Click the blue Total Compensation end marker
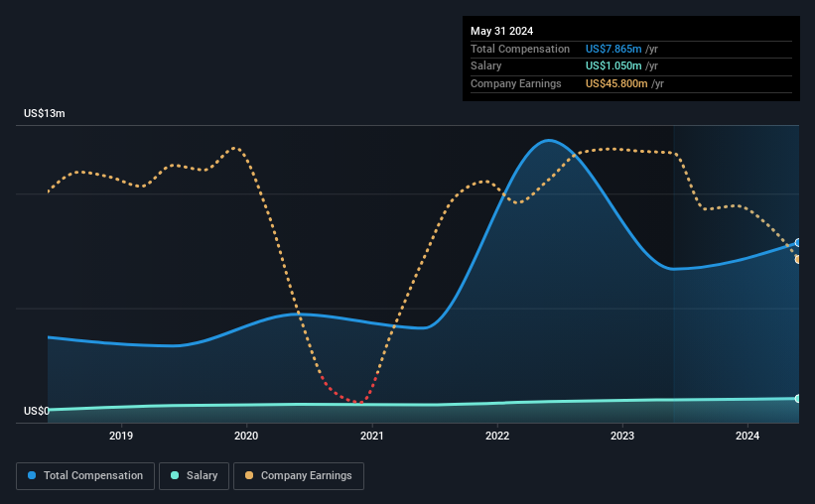 [x=798, y=243]
